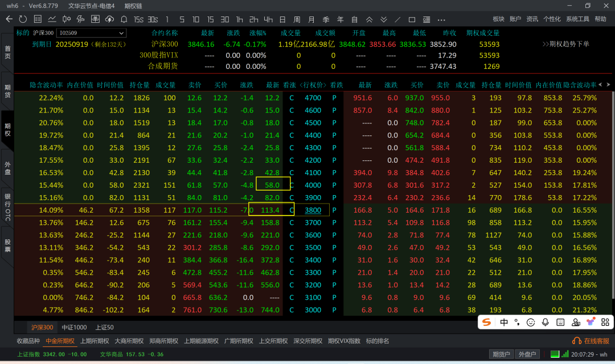Open the IME emoji smiley icon
Image resolution: width=615 pixels, height=364 pixels.
(531, 322)
